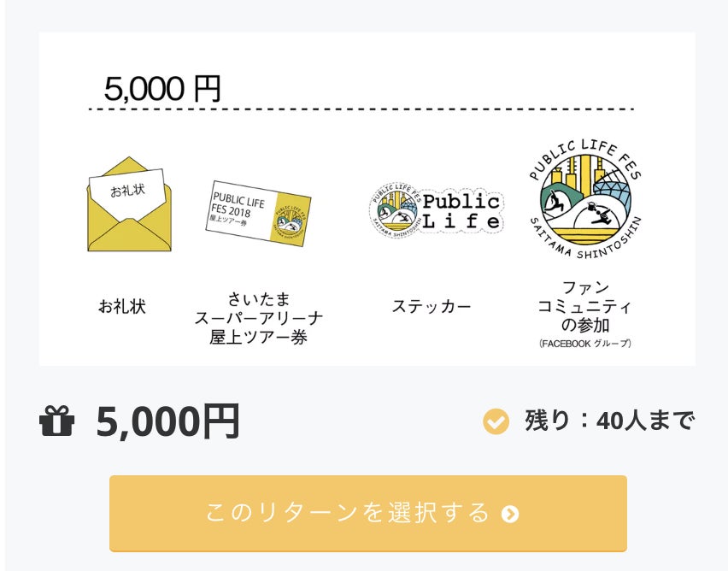Image resolution: width=728 pixels, height=571 pixels.
Task: Click the ファンコミュニティの参加 caption
Action: tap(584, 306)
